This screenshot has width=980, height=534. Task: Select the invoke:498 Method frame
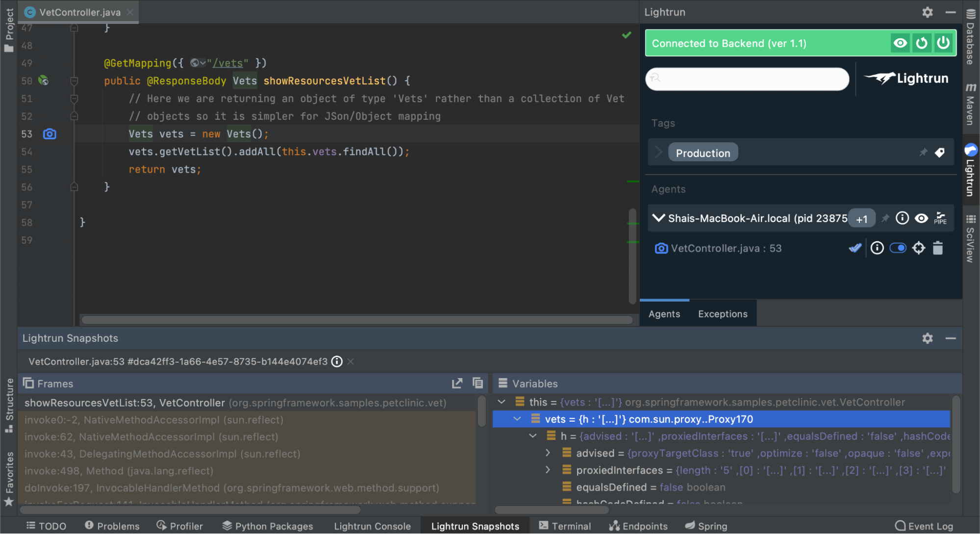(119, 471)
